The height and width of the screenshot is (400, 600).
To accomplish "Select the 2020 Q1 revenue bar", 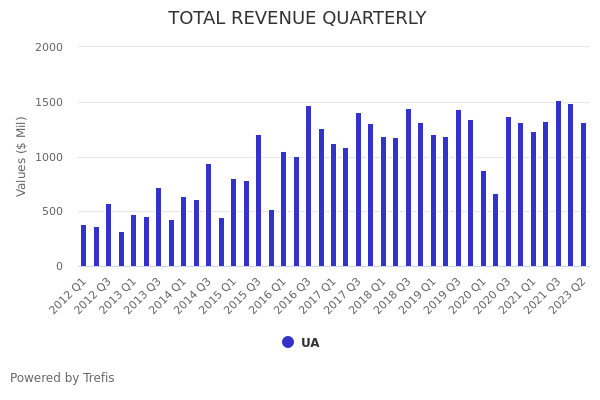I will 483,218.
